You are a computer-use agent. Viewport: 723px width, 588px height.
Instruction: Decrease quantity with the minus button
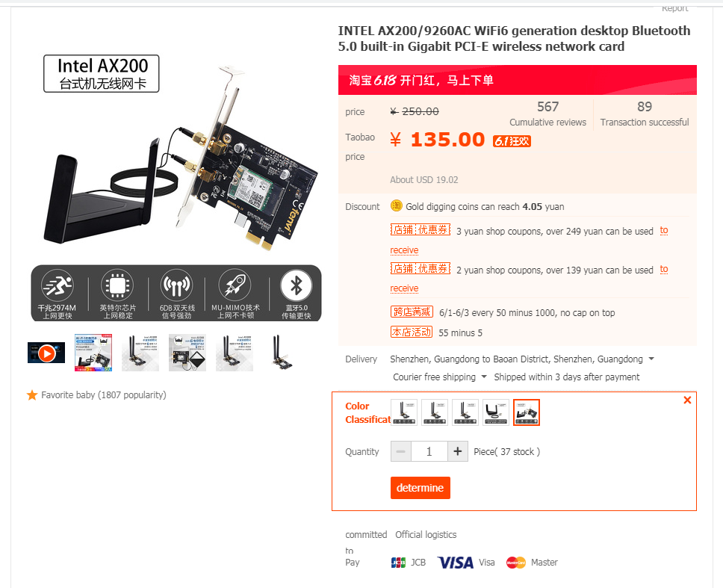[x=400, y=451]
